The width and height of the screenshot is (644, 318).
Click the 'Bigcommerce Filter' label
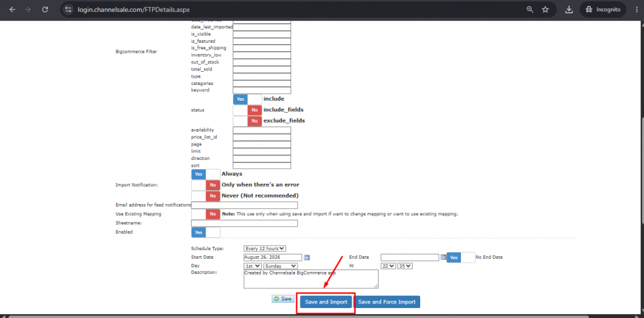(x=136, y=52)
